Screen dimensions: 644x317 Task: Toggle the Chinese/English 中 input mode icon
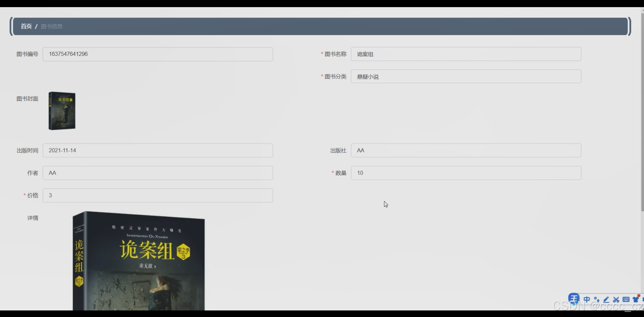click(x=587, y=299)
